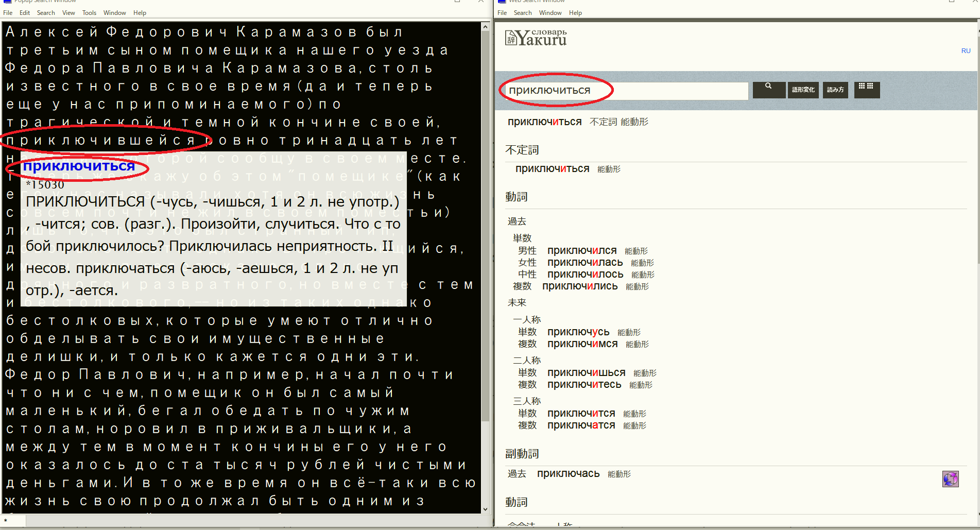Click adverbial participle приключась
Screen dimensions: 980x530
[568, 473]
